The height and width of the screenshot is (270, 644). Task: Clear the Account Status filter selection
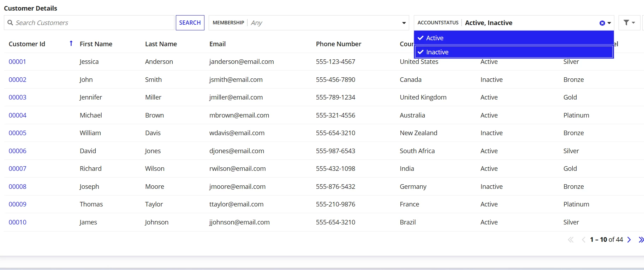coord(602,23)
